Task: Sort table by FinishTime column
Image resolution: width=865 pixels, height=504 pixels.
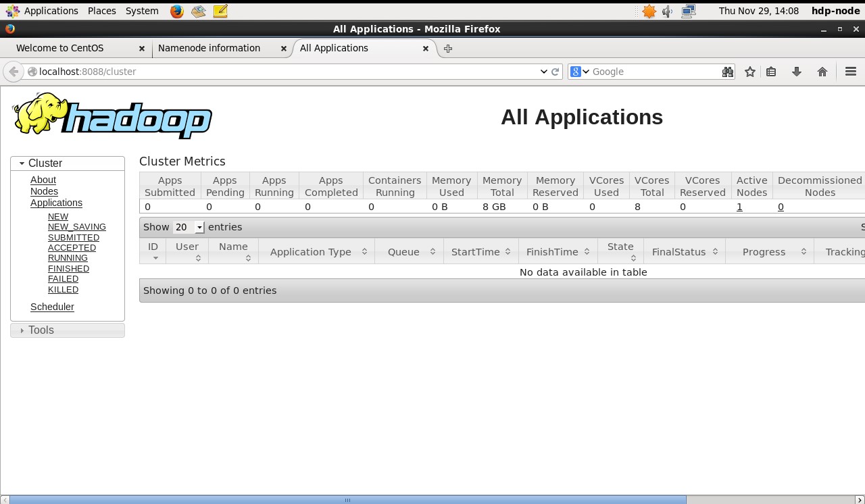Action: 558,251
